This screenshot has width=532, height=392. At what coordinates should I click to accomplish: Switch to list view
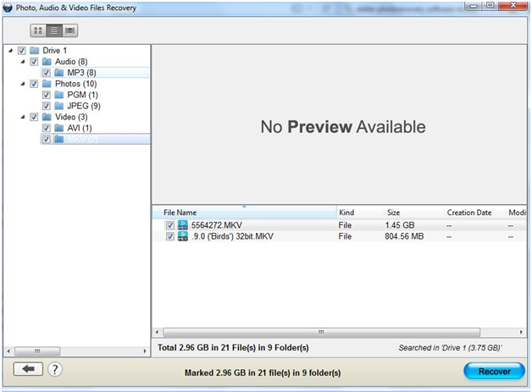[54, 30]
